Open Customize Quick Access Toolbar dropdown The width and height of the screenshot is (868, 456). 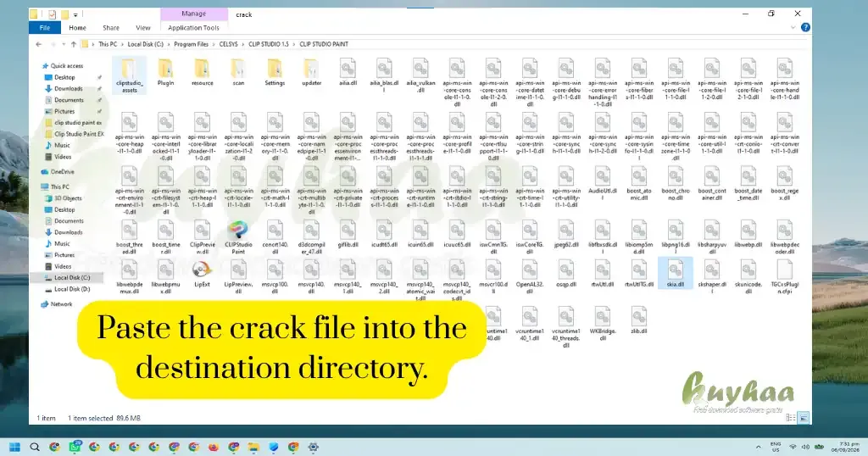click(x=75, y=14)
